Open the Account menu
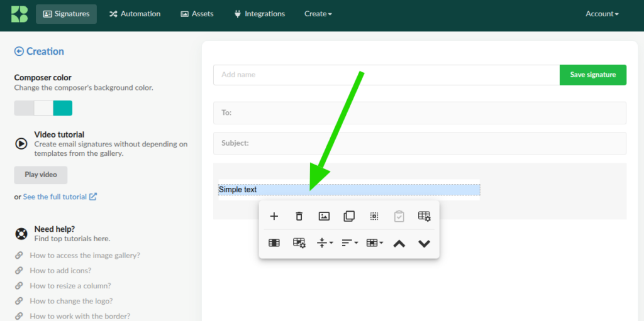Screen dimensions: 644x321 tap(602, 14)
